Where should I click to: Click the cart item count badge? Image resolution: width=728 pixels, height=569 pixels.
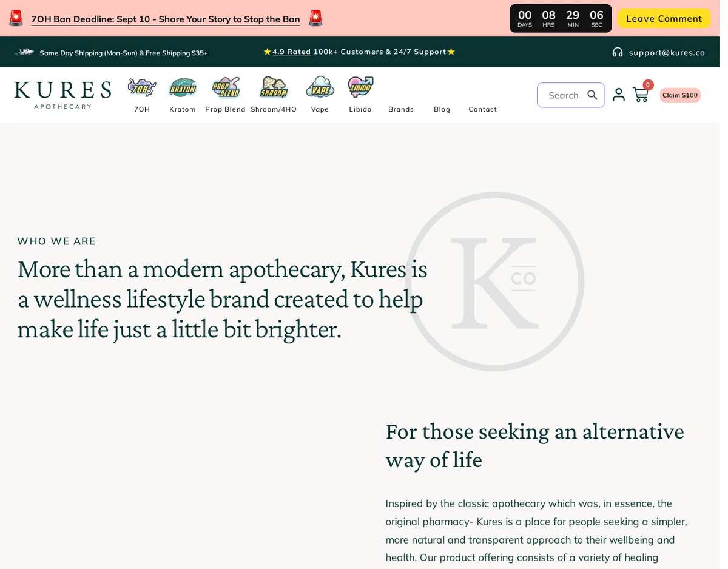pos(648,85)
